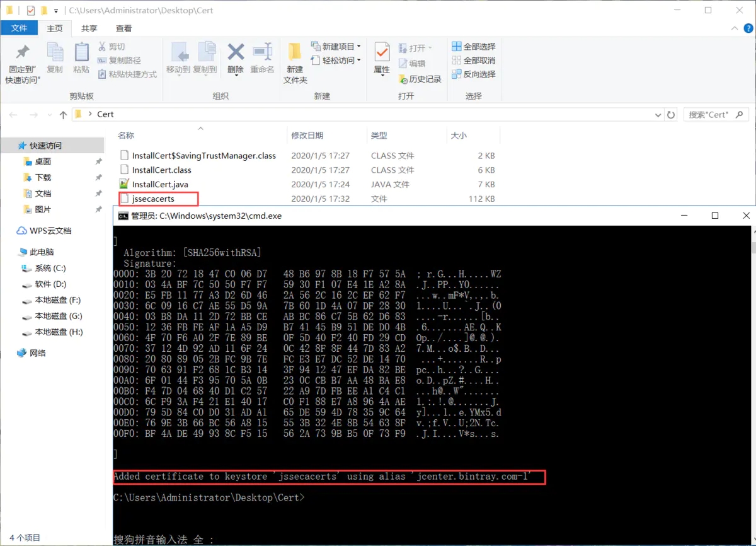This screenshot has width=756, height=546.
Task: Click the Open (打开) ribbon button
Action: [x=416, y=48]
